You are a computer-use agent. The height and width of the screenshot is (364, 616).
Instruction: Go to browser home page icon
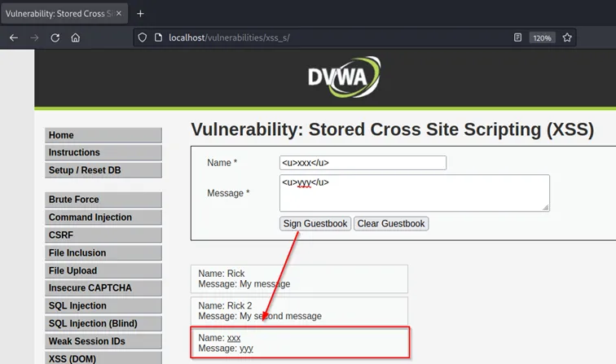tap(76, 37)
